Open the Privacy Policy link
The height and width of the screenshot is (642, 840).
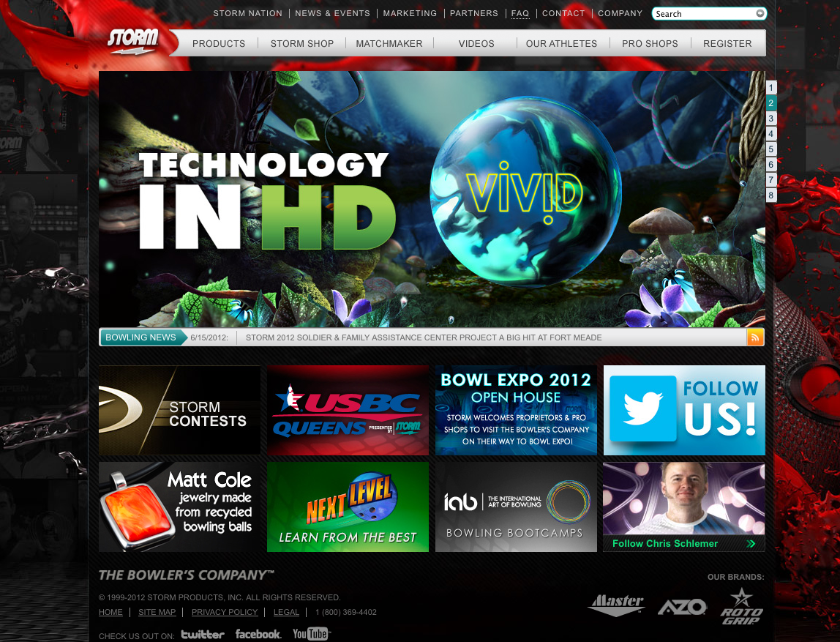click(225, 612)
